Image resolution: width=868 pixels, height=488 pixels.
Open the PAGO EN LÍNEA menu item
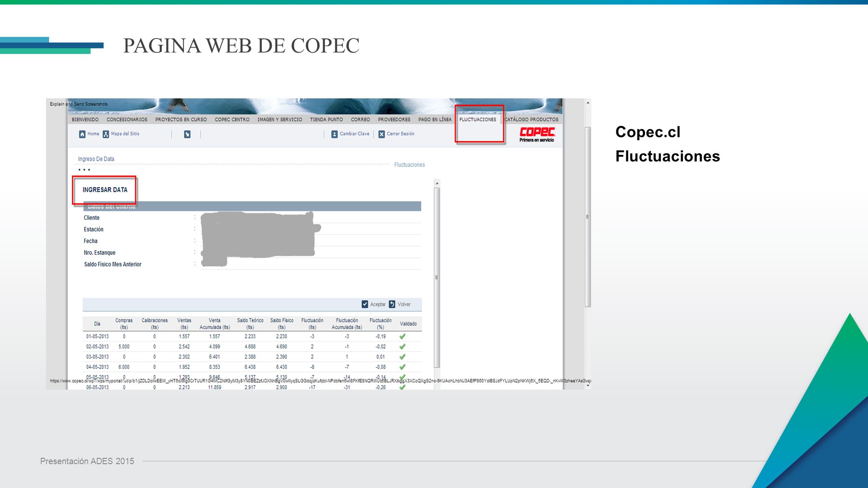click(435, 120)
